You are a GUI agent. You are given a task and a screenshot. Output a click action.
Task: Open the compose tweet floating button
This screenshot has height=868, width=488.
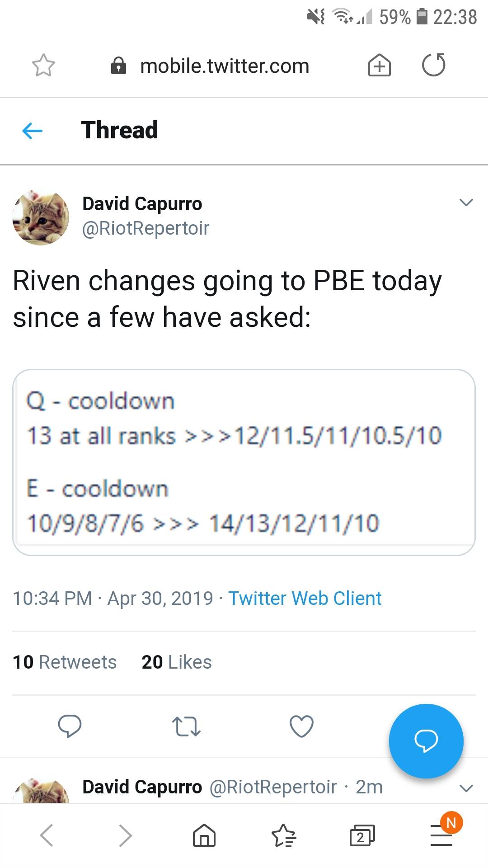(426, 741)
